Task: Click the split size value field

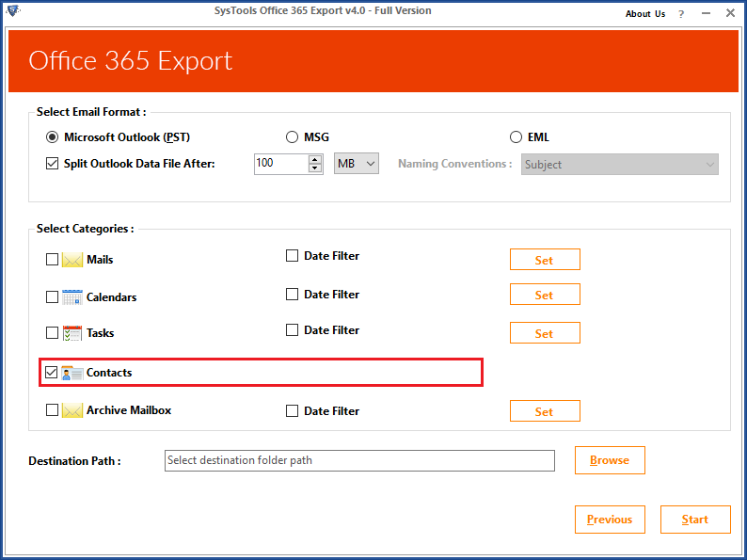Action: click(281, 164)
